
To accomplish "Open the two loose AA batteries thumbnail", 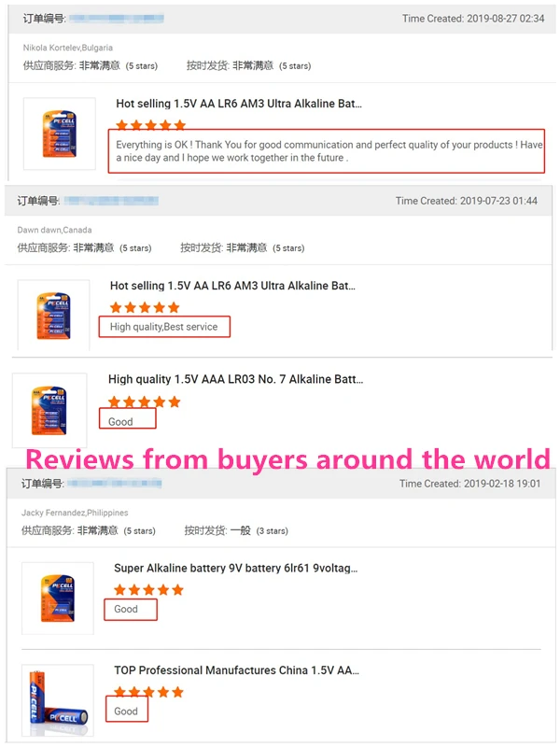I will coord(58,700).
